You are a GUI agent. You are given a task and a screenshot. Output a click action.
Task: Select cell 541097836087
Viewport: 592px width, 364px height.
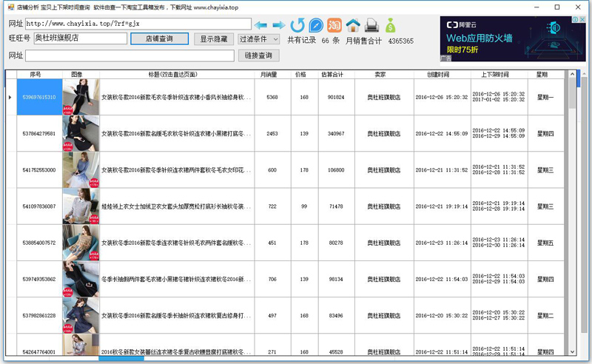pos(39,206)
